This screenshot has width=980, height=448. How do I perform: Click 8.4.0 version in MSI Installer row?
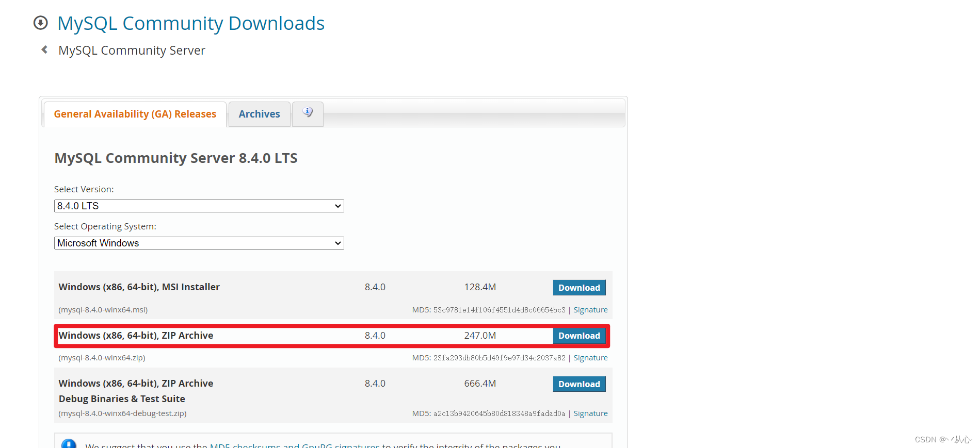tap(375, 287)
